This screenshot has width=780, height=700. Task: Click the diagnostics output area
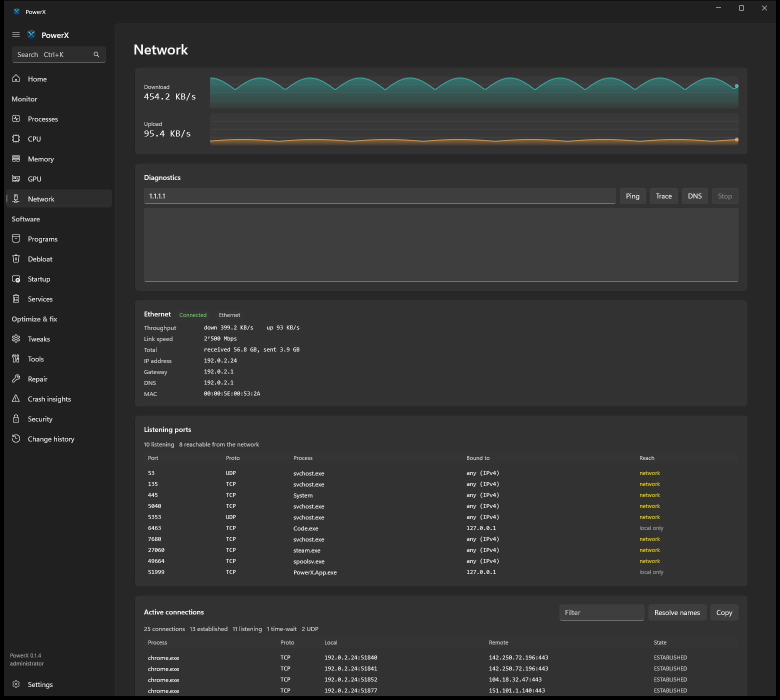pyautogui.click(x=441, y=245)
